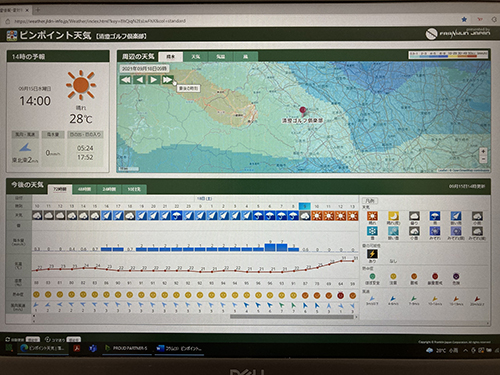Image resolution: width=500 pixels, height=375 pixels.
Task: Select the 48時間 forecast tab
Action: [x=84, y=189]
